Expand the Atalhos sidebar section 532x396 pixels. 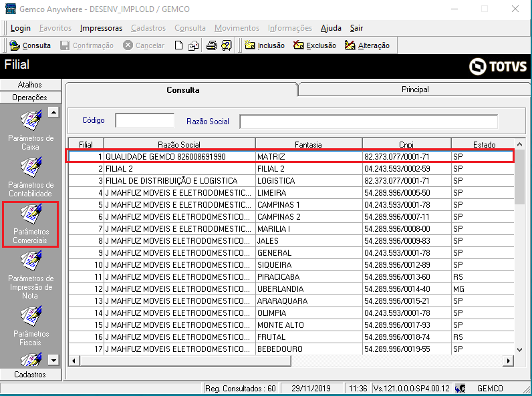tap(31, 85)
